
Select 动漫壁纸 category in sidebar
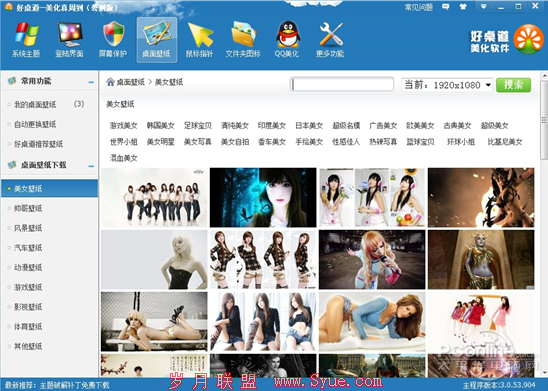click(x=28, y=267)
